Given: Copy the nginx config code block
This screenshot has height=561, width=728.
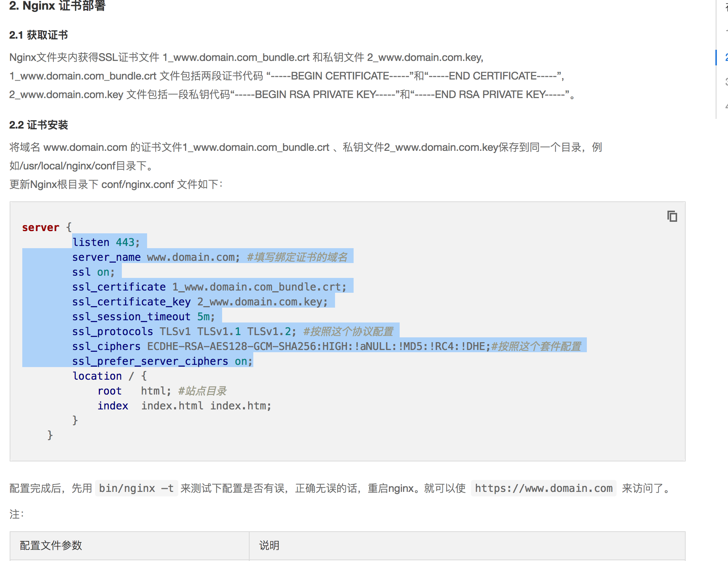Looking at the screenshot, I should click(x=672, y=216).
